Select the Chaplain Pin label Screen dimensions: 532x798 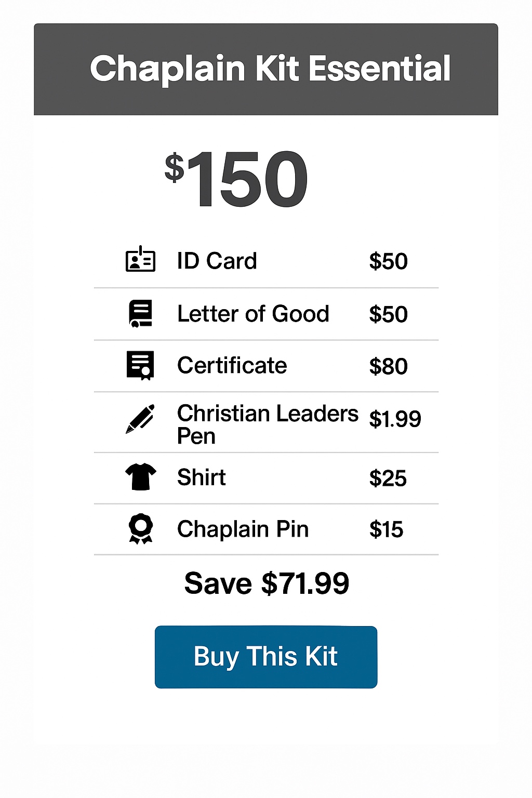pyautogui.click(x=243, y=529)
